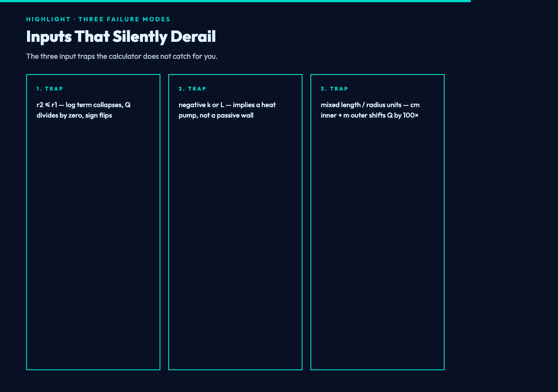Click 'divides by zero, sign flips' line
Screen dimensions: 558x392
click(x=74, y=115)
